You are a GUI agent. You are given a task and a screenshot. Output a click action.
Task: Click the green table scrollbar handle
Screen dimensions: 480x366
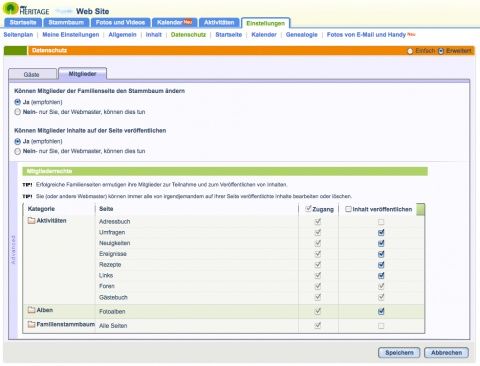click(x=421, y=210)
